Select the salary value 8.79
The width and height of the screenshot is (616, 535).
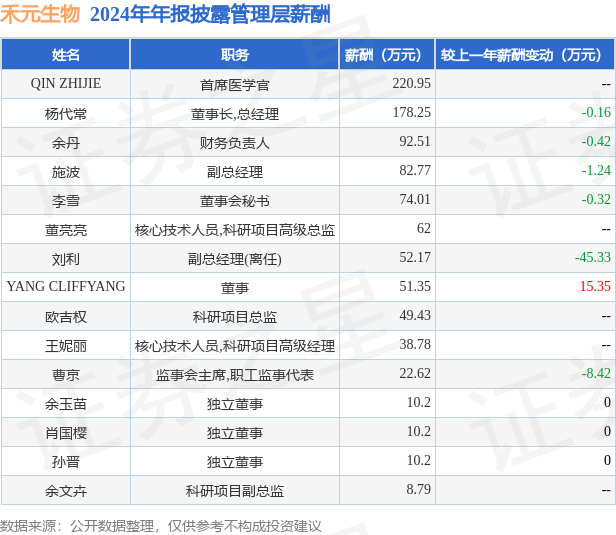418,490
